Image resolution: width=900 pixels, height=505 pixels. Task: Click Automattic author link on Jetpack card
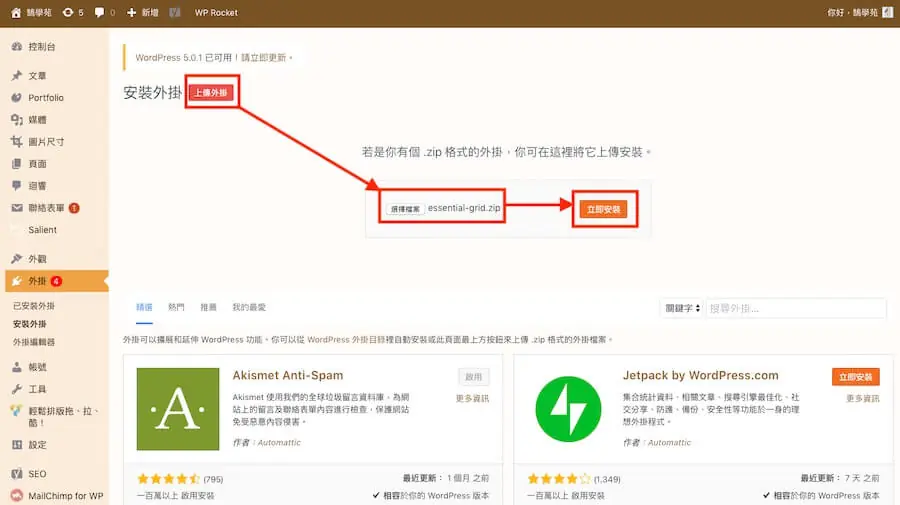(x=670, y=442)
